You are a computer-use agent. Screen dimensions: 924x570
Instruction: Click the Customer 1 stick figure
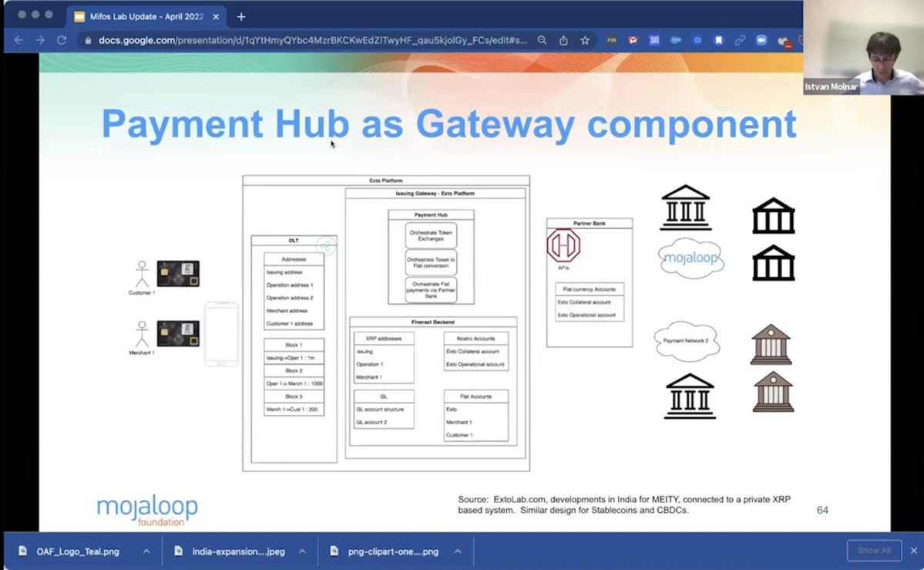(x=142, y=274)
